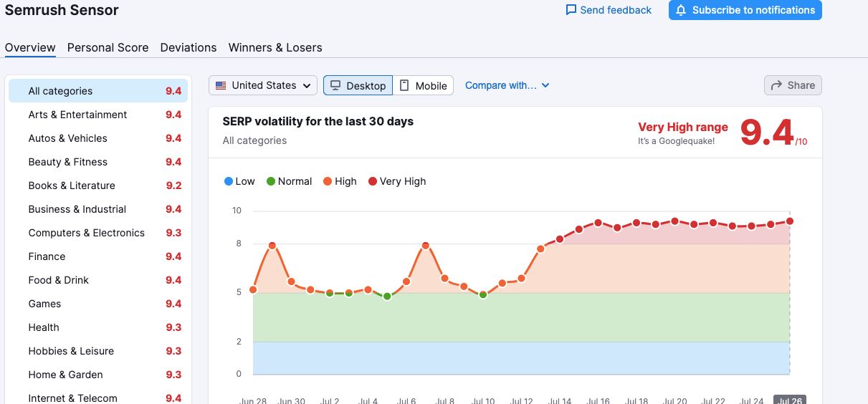The width and height of the screenshot is (868, 404).
Task: Select Hobbies & Leisure category
Action: tap(98, 351)
